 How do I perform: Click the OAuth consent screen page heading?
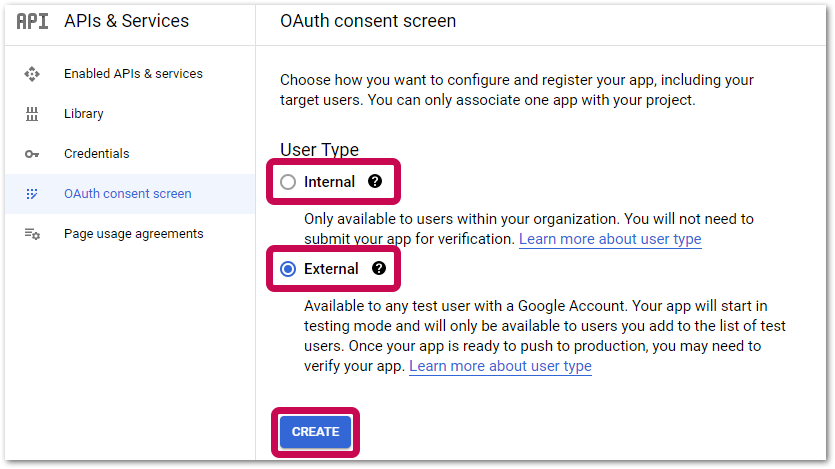coord(368,21)
